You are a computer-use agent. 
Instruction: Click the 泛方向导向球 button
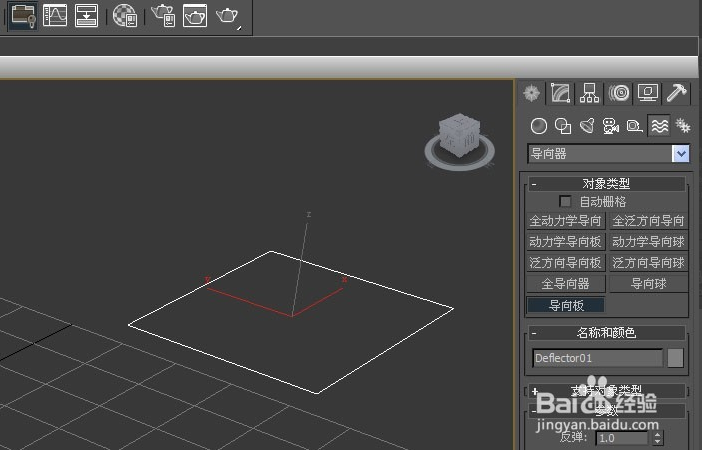[x=648, y=263]
